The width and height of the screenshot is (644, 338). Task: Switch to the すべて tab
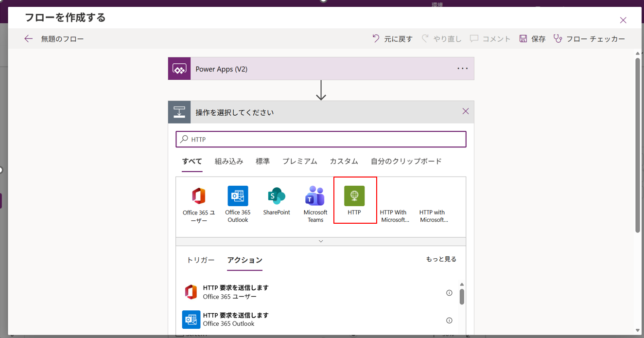coord(192,161)
